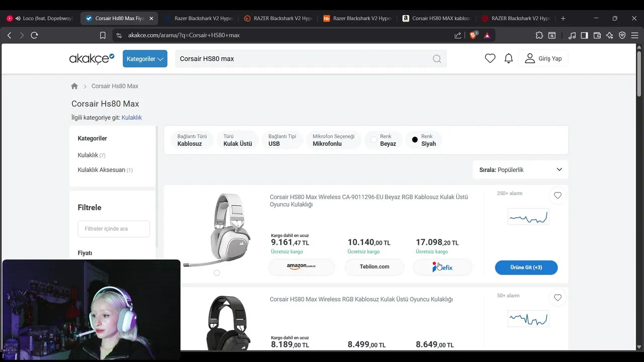644x362 pixels.
Task: Open the Brave Rewards triangle icon
Action: tap(487, 35)
